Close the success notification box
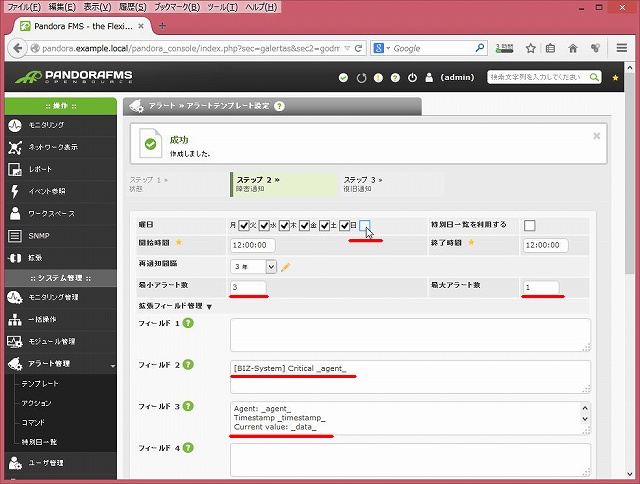The width and height of the screenshot is (640, 484). tap(597, 136)
